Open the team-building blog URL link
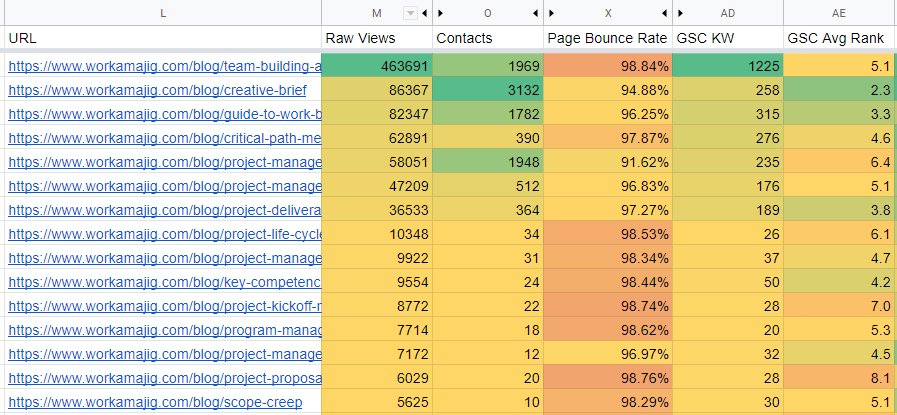 coord(164,66)
